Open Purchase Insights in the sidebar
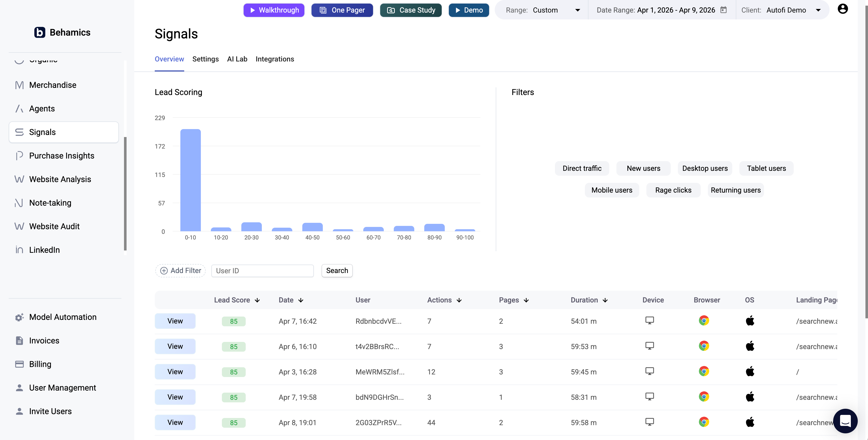Viewport: 868px width, 440px height. click(62, 156)
